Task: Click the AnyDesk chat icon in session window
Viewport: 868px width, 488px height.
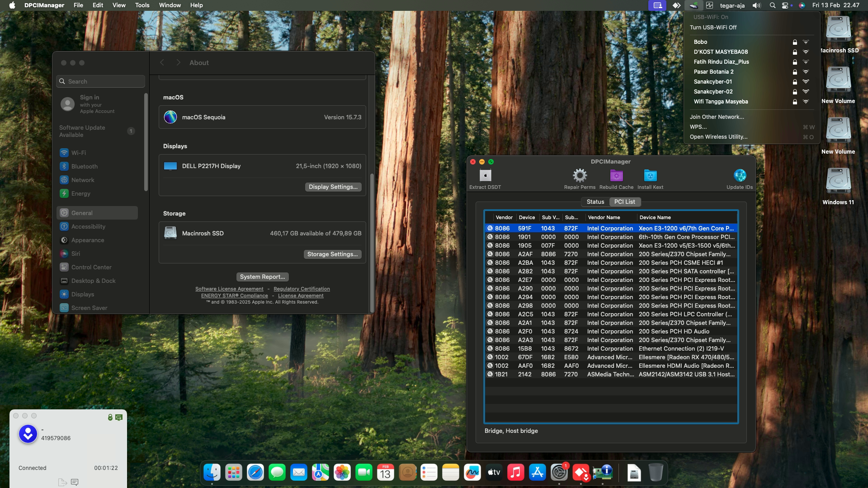Action: (75, 482)
